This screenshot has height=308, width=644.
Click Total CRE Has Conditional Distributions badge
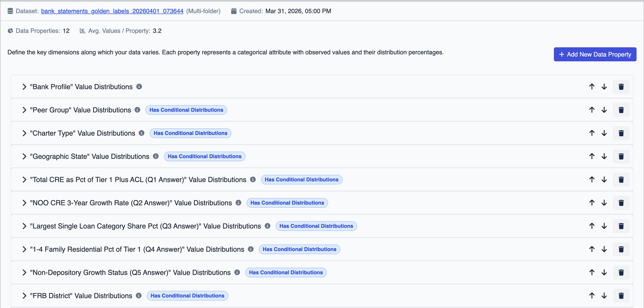click(x=301, y=180)
